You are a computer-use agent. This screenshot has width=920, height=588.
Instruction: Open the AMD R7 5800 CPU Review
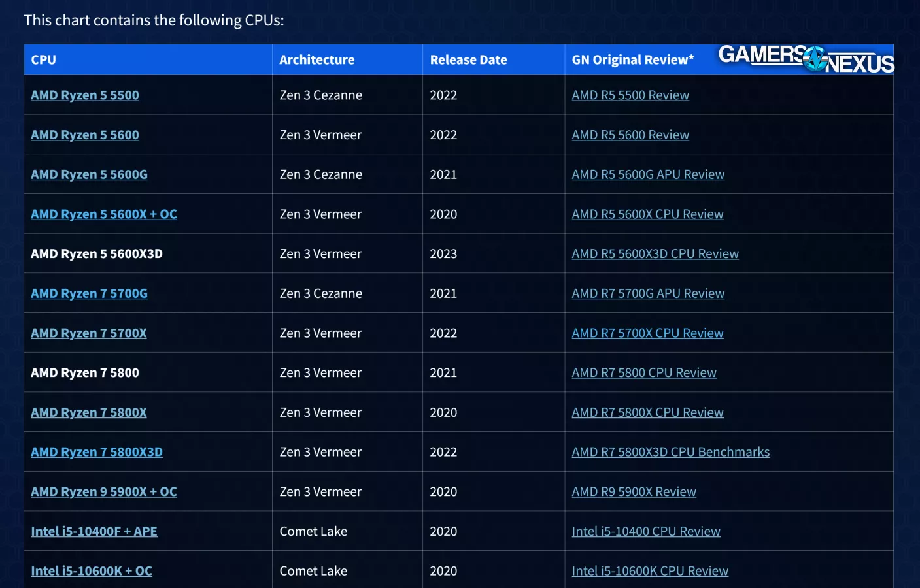pos(644,373)
